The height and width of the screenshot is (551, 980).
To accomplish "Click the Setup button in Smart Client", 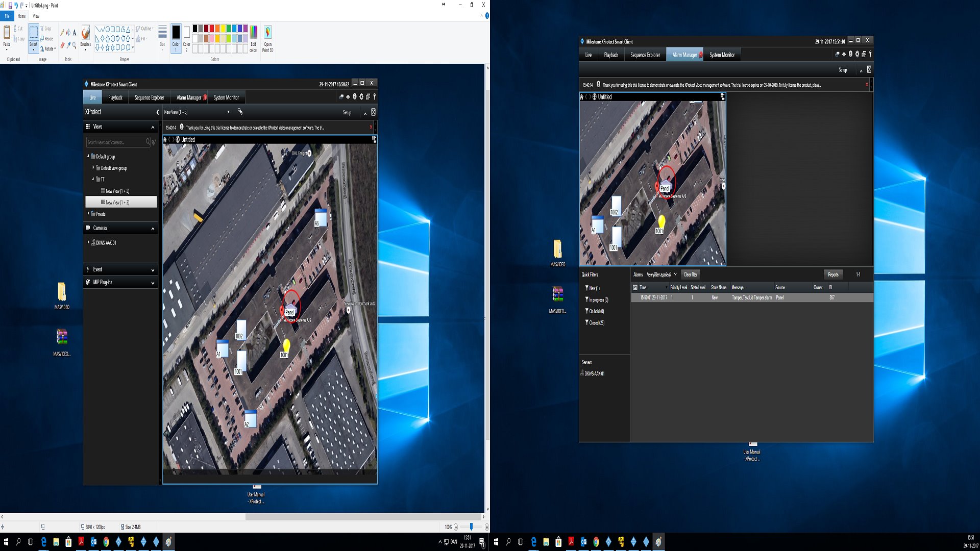I will click(x=843, y=70).
